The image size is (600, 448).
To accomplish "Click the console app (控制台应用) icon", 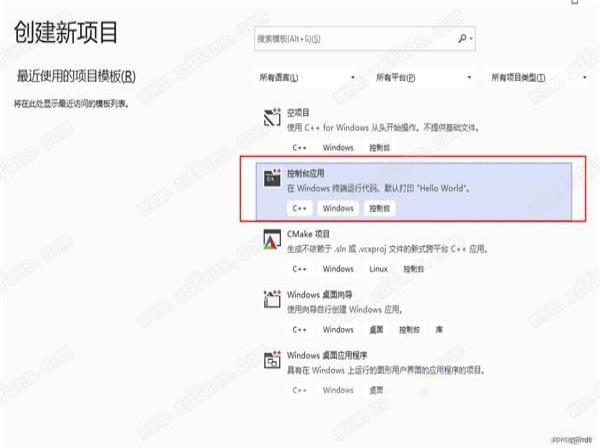I will [272, 178].
